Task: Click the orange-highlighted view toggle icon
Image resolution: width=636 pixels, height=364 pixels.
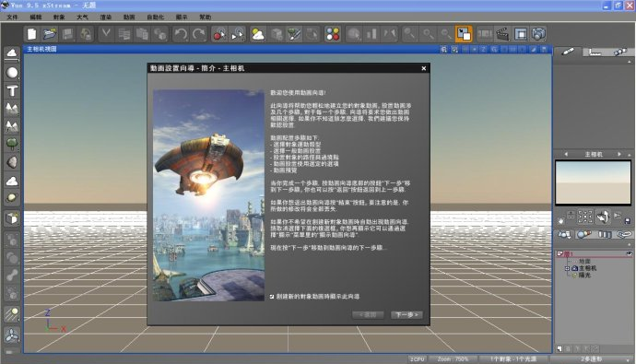Action: pos(464,34)
